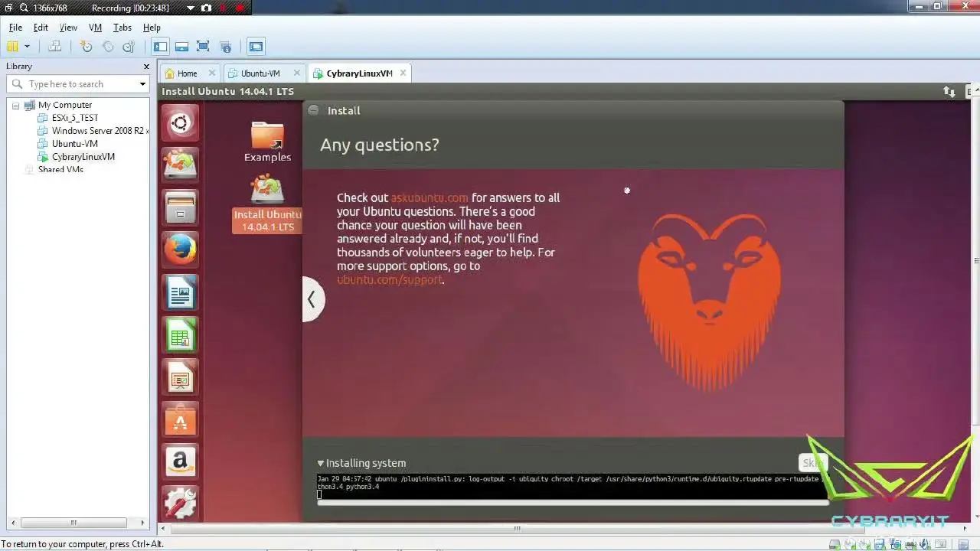This screenshot has height=551, width=980.
Task: Click the installation progress bar
Action: pyautogui.click(x=573, y=503)
